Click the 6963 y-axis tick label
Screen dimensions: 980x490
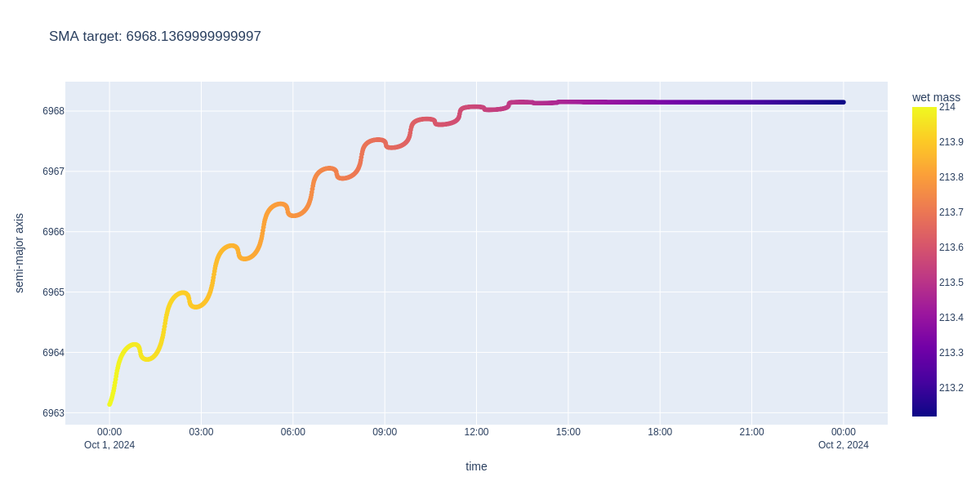(x=53, y=413)
